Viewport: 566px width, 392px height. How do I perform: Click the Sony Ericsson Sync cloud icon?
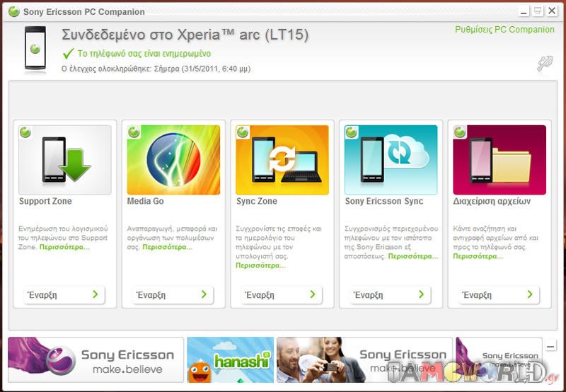(x=391, y=160)
